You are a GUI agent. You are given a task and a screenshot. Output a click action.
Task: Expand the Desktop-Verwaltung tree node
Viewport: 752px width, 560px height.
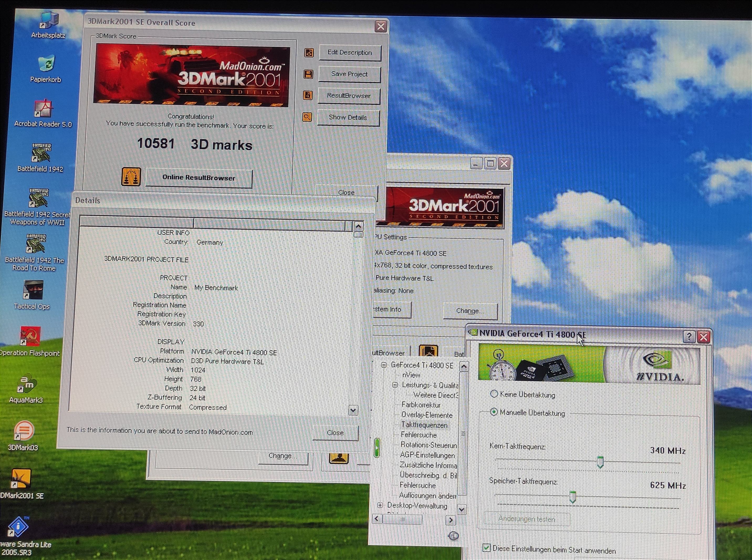coord(380,505)
